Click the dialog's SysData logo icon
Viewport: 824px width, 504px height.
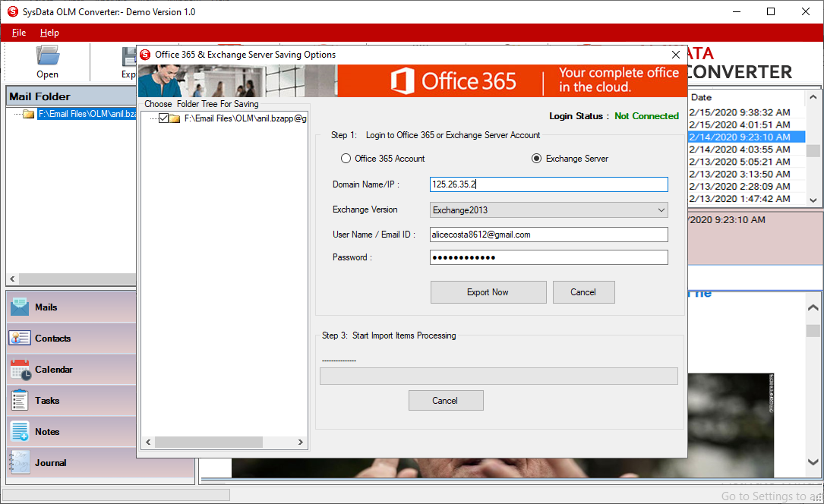point(145,55)
